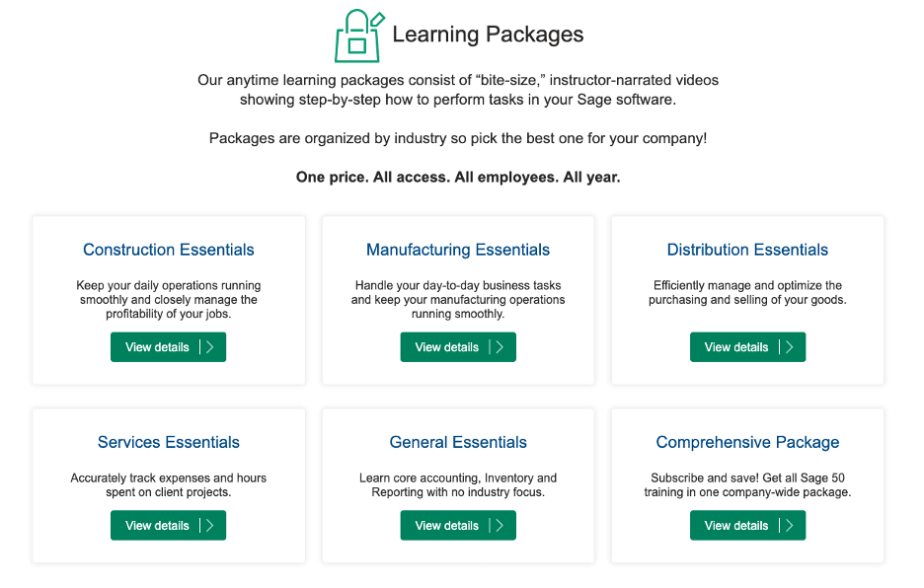
Task: View details for Services Essentials
Action: (x=168, y=526)
